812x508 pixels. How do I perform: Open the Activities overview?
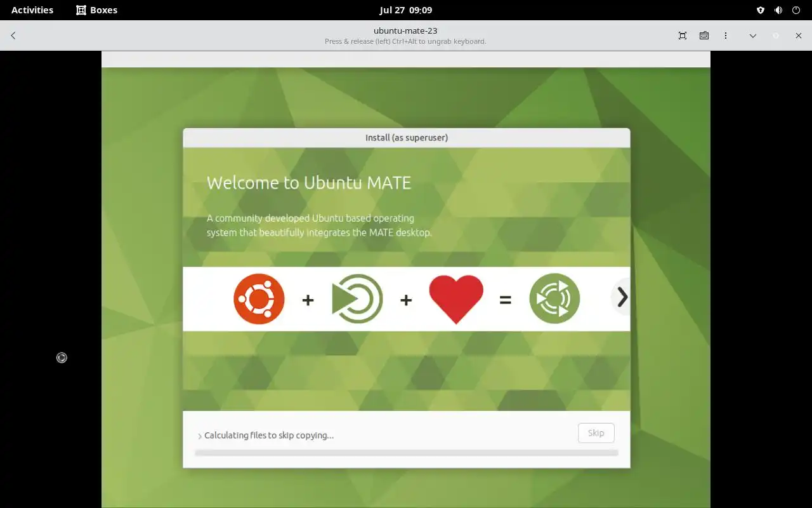[32, 10]
